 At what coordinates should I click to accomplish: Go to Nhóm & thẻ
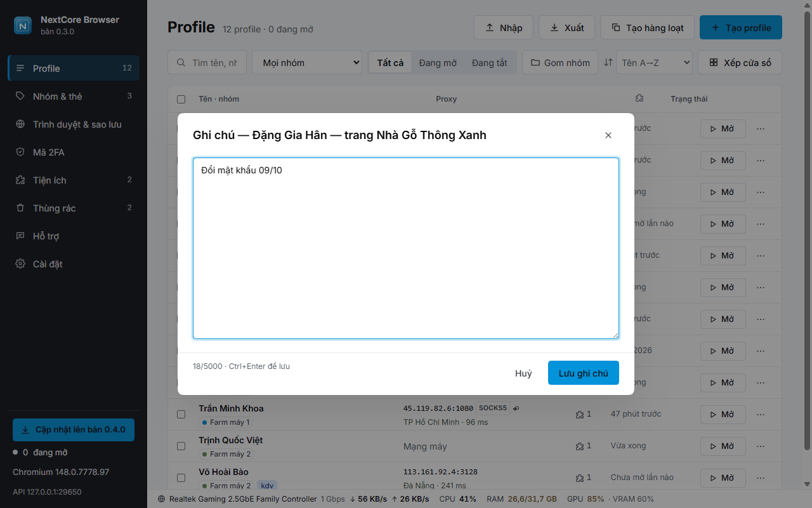(x=74, y=96)
